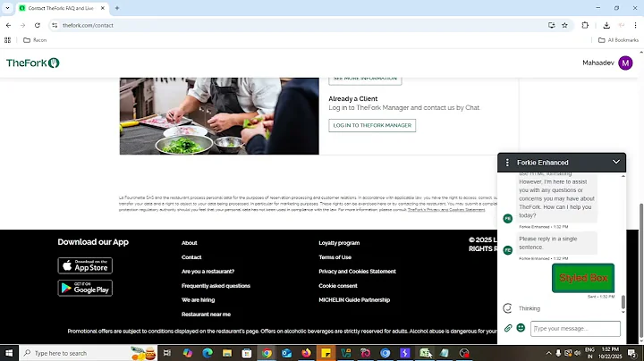View site information icon in address bar

tap(55, 25)
